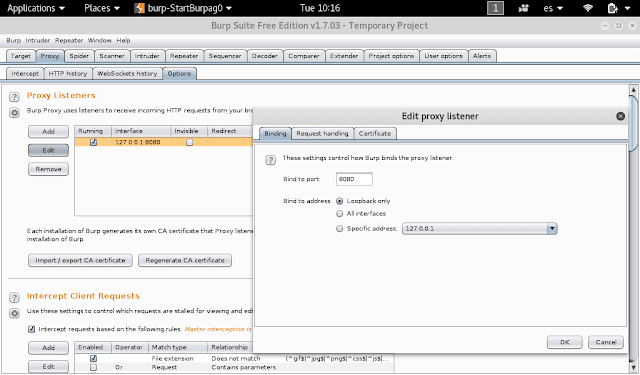Image resolution: width=640 pixels, height=375 pixels.
Task: Toggle Invisible checkbox for 127.0.0.1:8080 listener
Action: (189, 142)
